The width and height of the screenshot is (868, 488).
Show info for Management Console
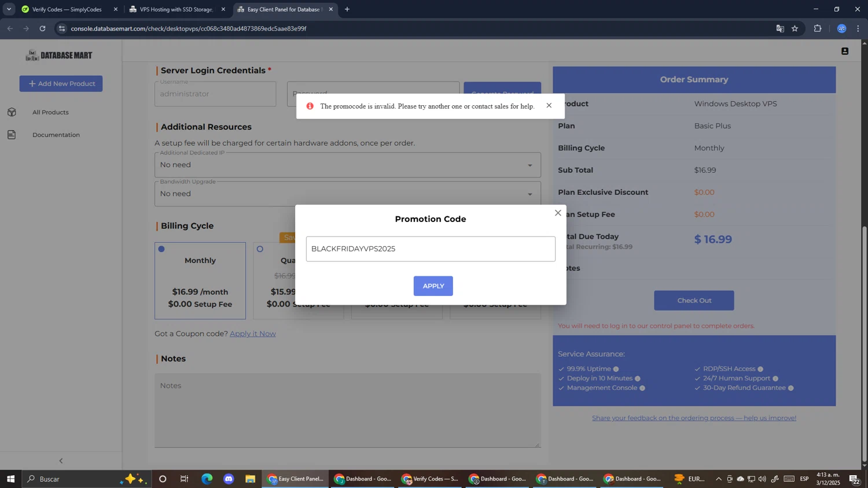642,388
